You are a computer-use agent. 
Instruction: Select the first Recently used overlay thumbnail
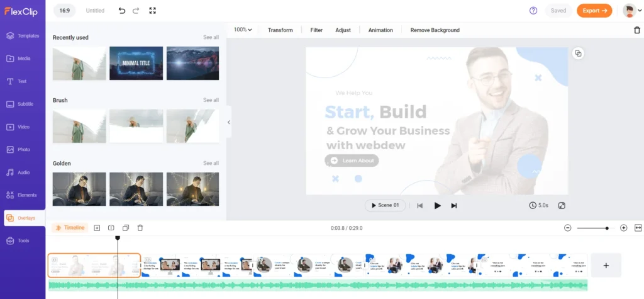pyautogui.click(x=79, y=63)
